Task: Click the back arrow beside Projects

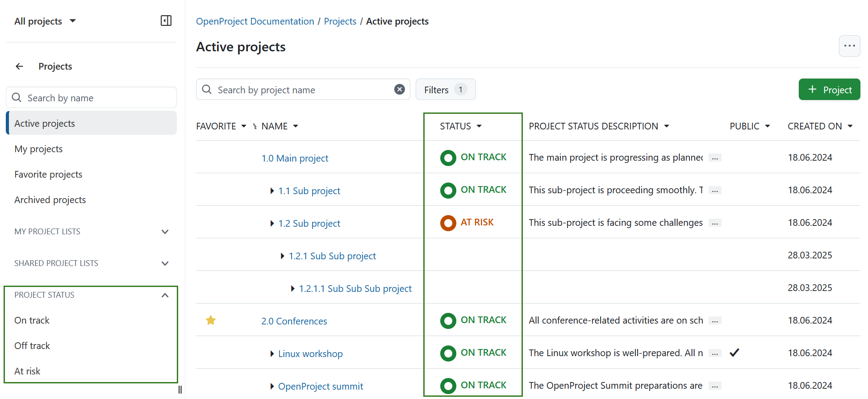Action: [19, 66]
